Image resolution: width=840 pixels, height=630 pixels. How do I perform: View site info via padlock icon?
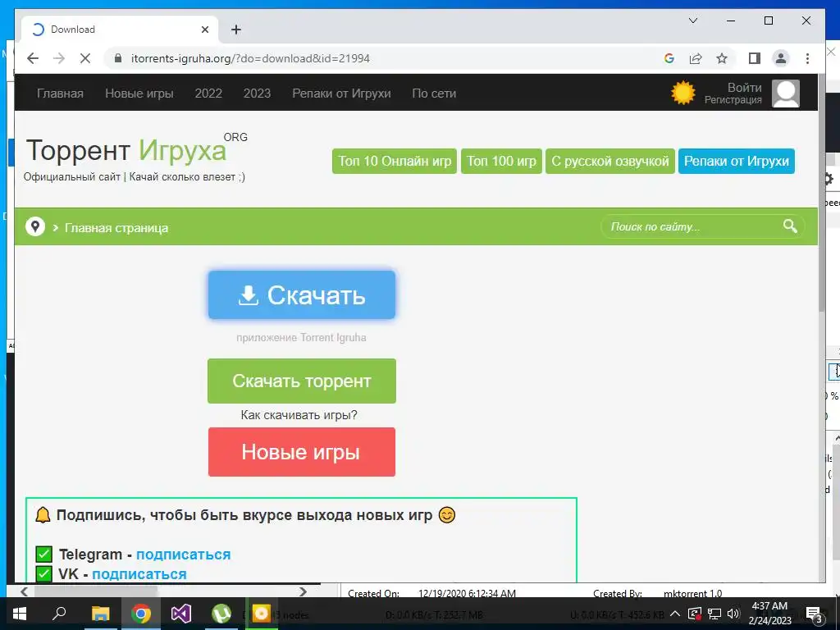(118, 58)
